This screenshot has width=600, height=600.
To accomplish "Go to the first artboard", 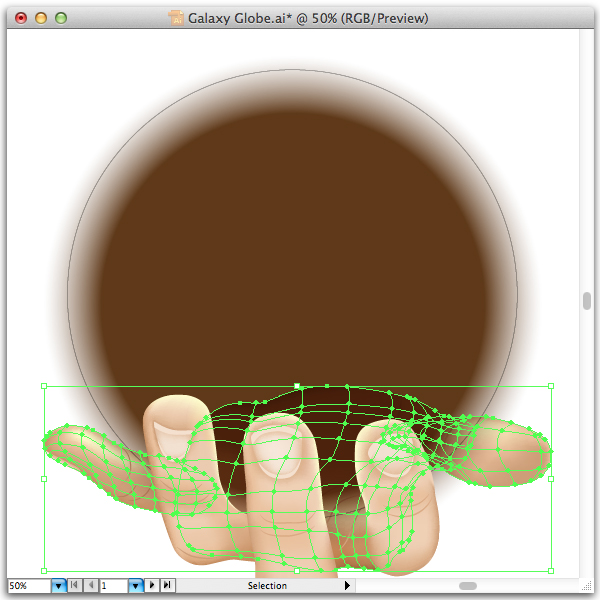I will click(75, 585).
